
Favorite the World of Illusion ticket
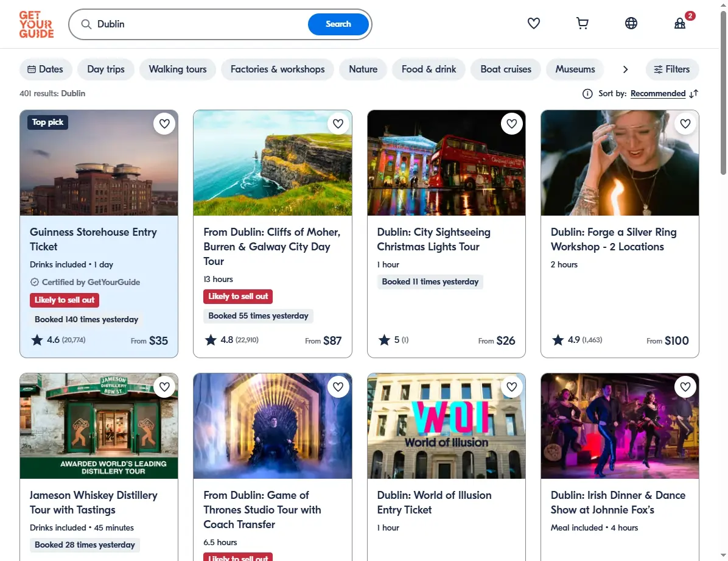(x=512, y=387)
